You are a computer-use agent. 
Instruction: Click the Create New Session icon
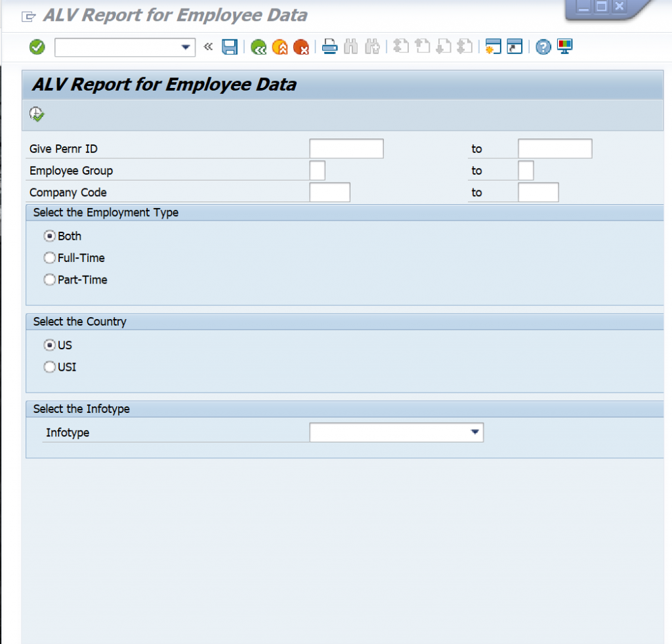(x=493, y=47)
